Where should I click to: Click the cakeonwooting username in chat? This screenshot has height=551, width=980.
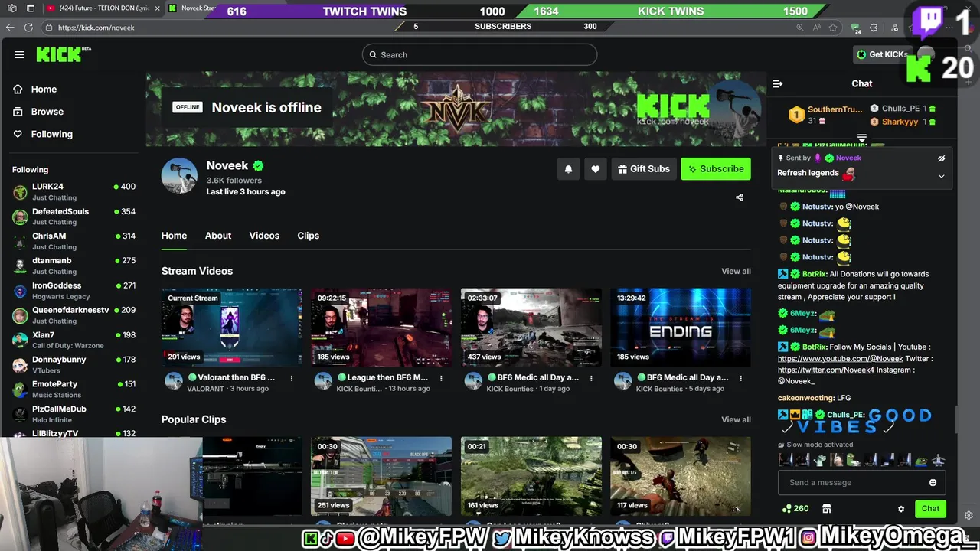pyautogui.click(x=805, y=398)
